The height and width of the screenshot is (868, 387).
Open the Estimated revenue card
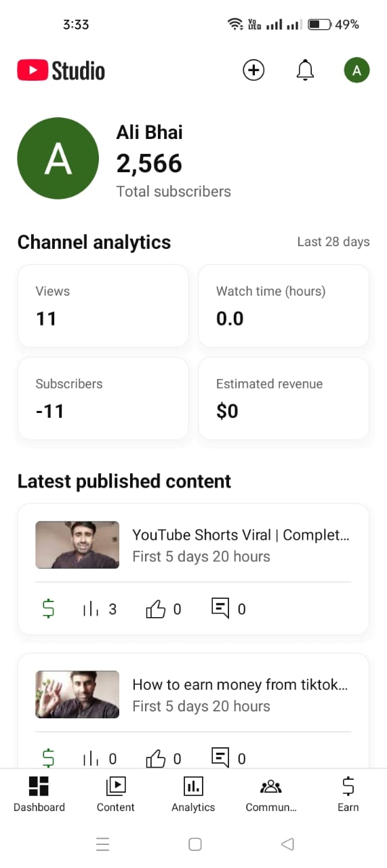point(284,399)
